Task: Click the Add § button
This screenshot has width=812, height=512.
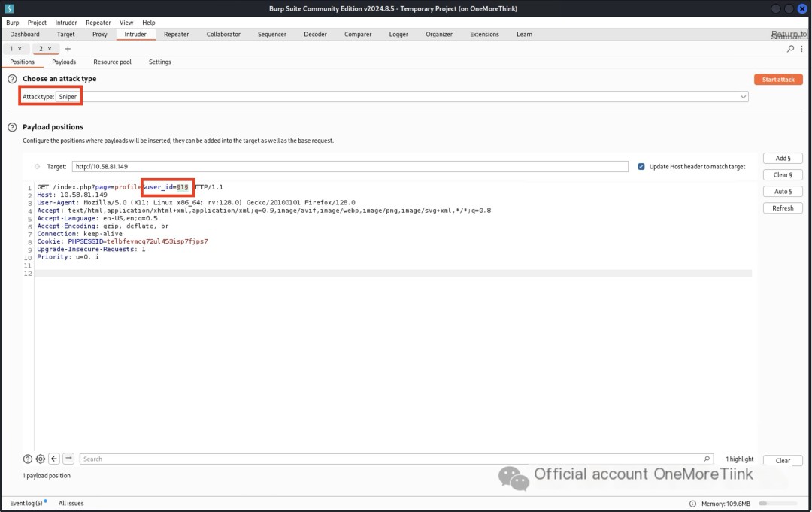Action: pos(783,159)
